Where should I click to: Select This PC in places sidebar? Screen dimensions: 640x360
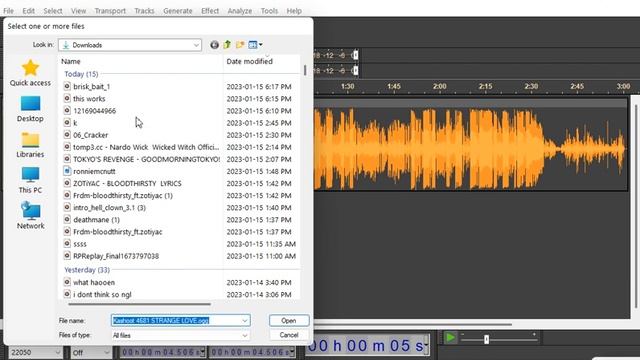[x=30, y=180]
